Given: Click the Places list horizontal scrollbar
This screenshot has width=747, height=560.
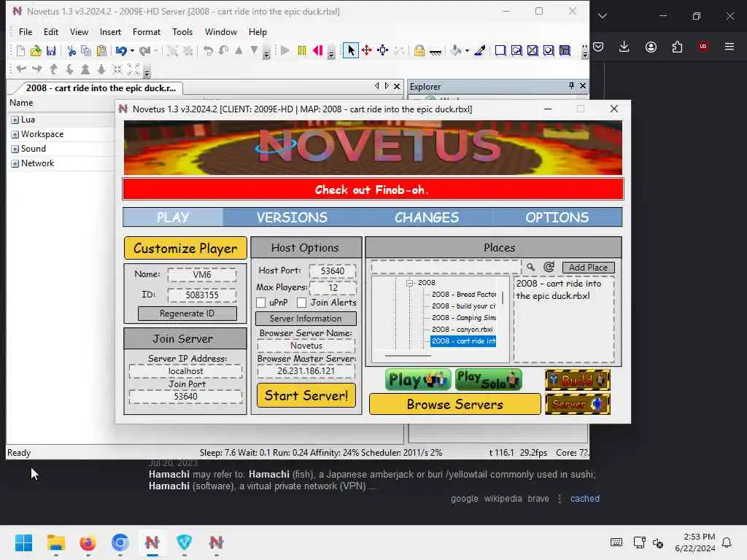Looking at the screenshot, I should click(x=408, y=356).
